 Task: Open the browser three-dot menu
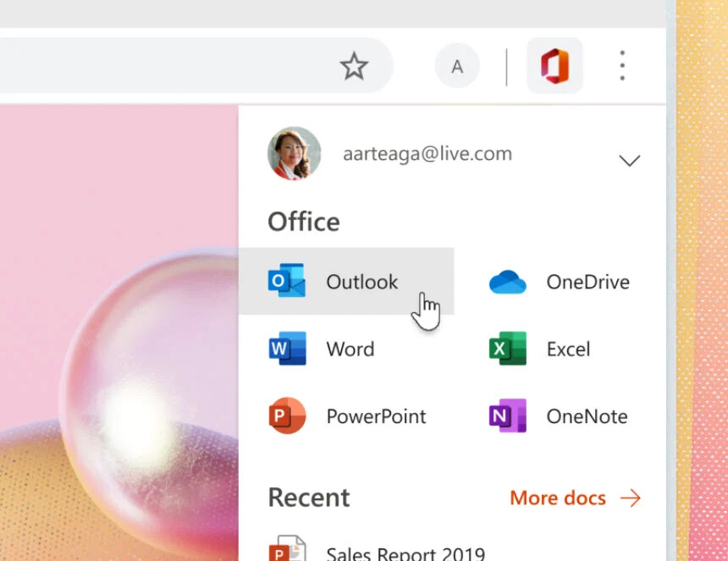(x=622, y=66)
